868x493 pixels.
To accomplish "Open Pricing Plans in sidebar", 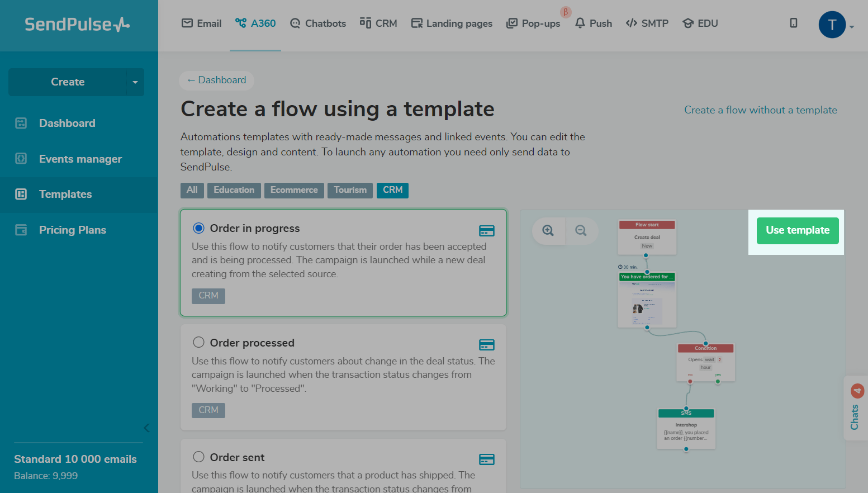I will pyautogui.click(x=73, y=230).
